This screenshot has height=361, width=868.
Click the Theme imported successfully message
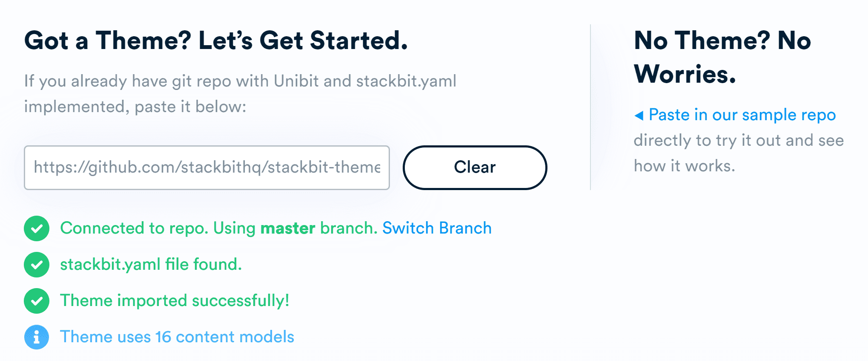(x=175, y=301)
